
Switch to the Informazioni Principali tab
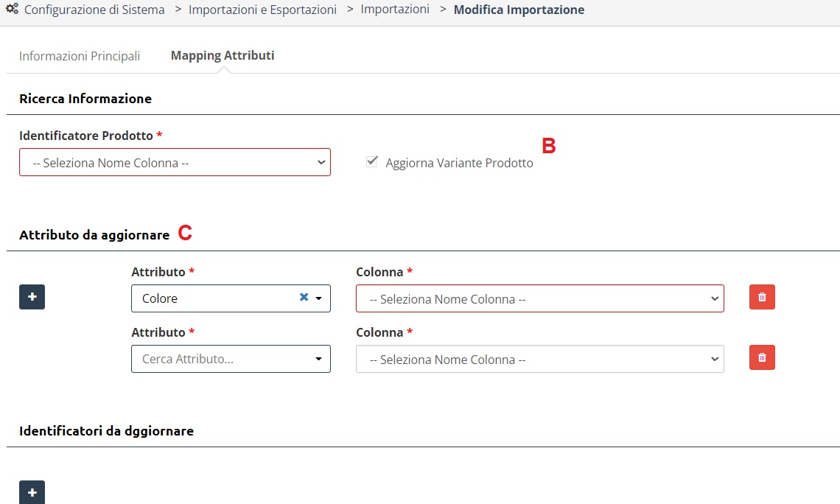coord(80,56)
